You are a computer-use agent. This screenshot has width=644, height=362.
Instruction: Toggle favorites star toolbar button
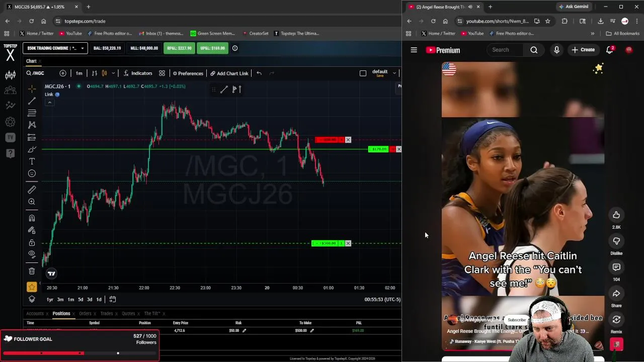tap(32, 287)
